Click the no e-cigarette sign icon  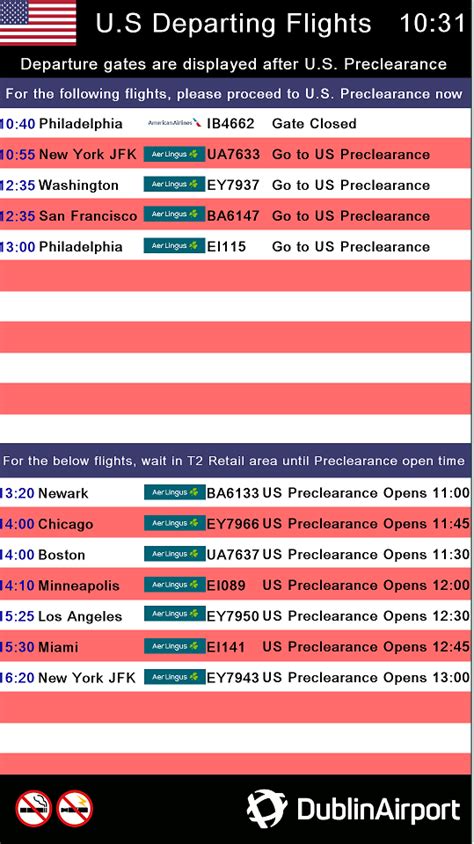(75, 808)
